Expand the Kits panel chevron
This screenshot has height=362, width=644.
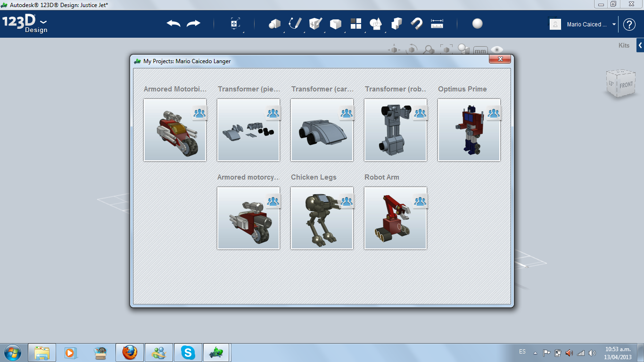[x=640, y=45]
